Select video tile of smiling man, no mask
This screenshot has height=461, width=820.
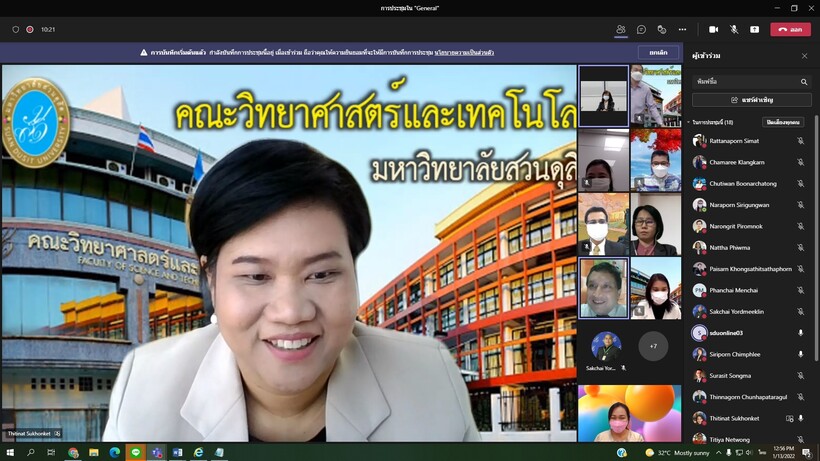tap(603, 288)
